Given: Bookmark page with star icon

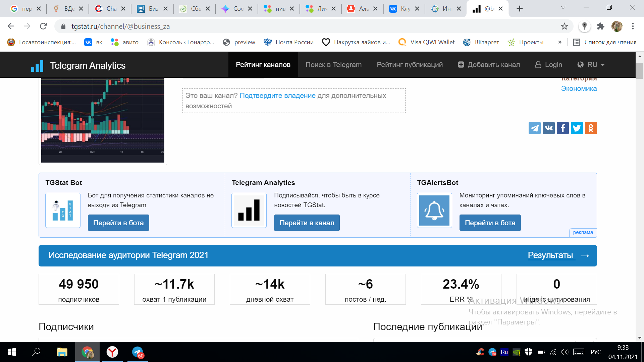Looking at the screenshot, I should click(565, 26).
